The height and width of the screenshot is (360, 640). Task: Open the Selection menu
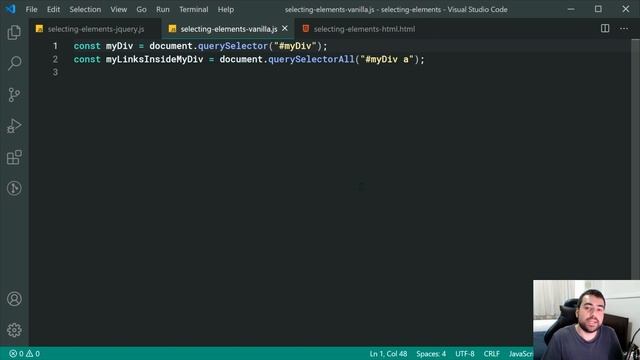coord(85,9)
